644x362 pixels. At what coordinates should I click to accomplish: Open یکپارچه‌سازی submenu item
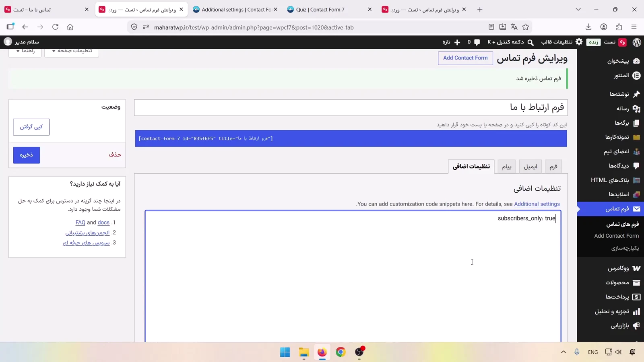[x=625, y=248]
